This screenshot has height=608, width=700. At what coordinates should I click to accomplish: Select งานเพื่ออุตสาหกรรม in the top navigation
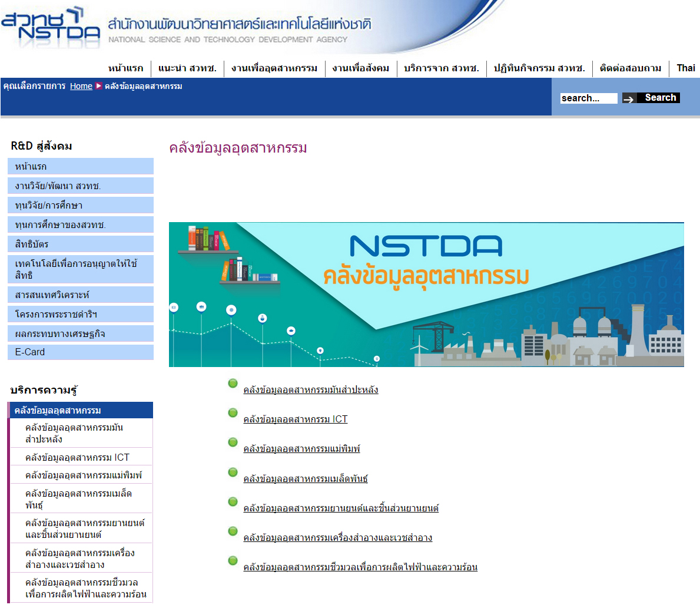click(274, 68)
